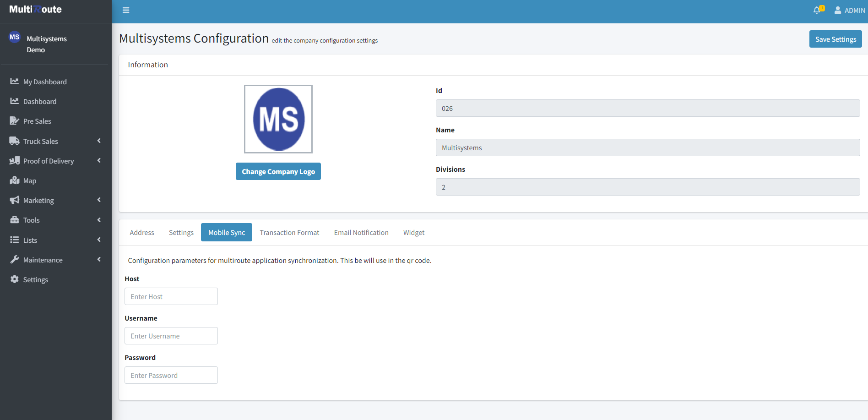Open the Settings gear in the sidebar
The width and height of the screenshot is (868, 420).
[14, 279]
